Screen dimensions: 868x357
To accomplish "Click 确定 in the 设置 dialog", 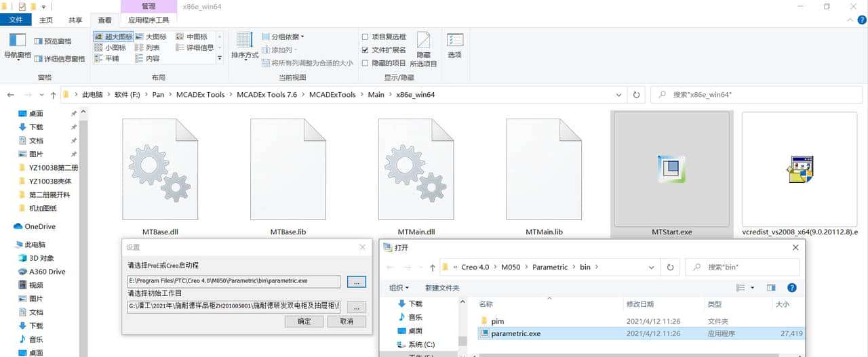I will coord(304,321).
